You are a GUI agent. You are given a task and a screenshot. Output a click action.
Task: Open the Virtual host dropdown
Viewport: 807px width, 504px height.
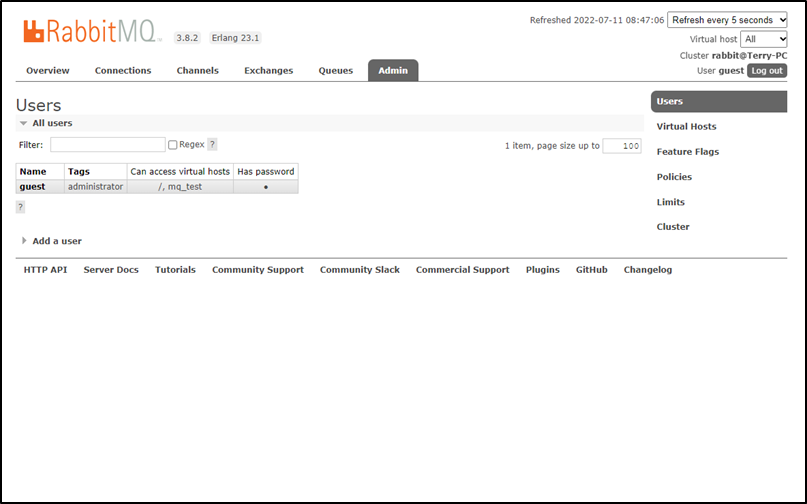tap(764, 39)
